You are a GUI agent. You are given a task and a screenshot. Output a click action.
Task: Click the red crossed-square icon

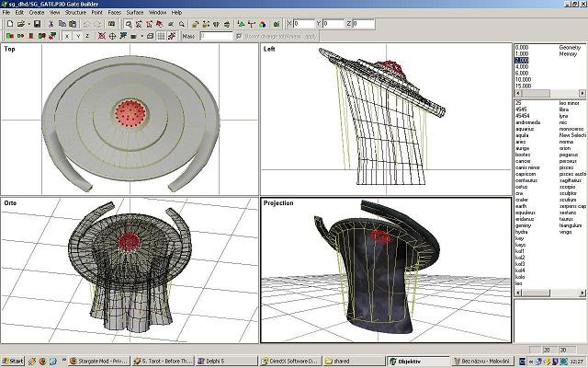coord(102,36)
